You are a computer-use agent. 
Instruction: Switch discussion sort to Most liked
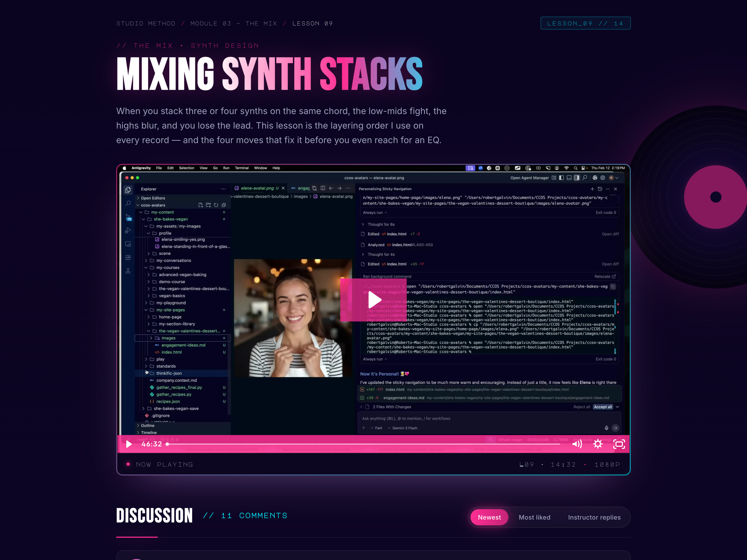point(534,517)
